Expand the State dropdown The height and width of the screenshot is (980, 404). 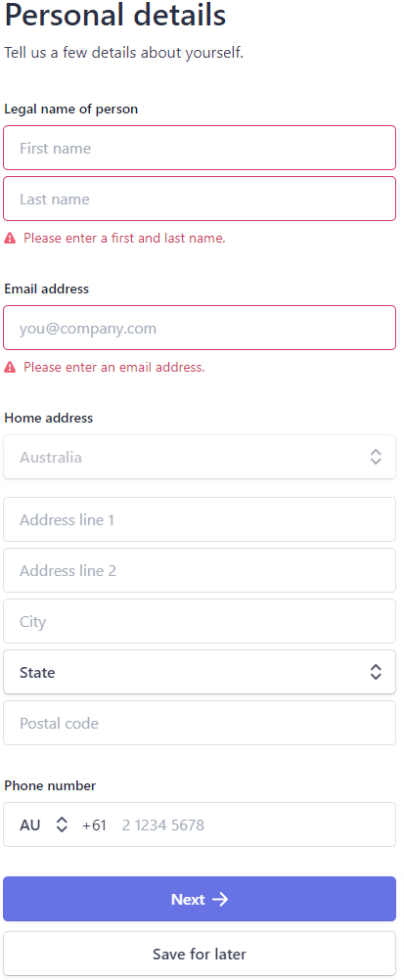pos(200,673)
